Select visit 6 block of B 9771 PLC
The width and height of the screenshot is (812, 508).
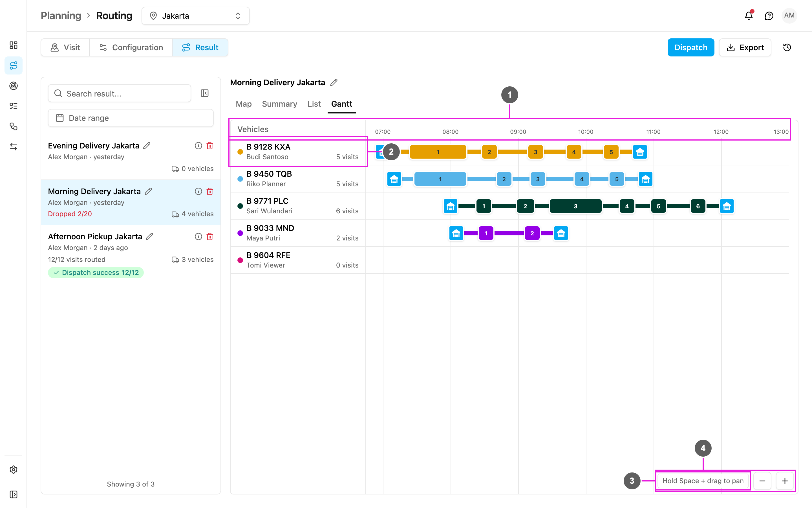pos(698,206)
